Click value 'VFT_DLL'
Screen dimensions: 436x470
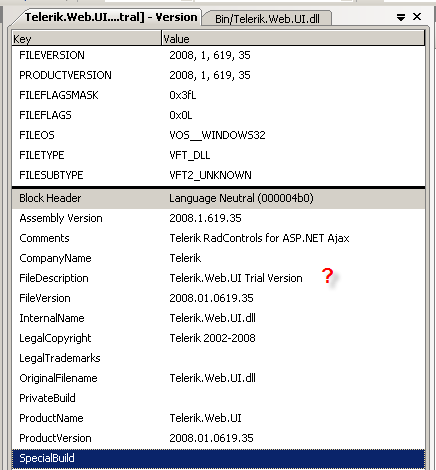click(x=190, y=155)
